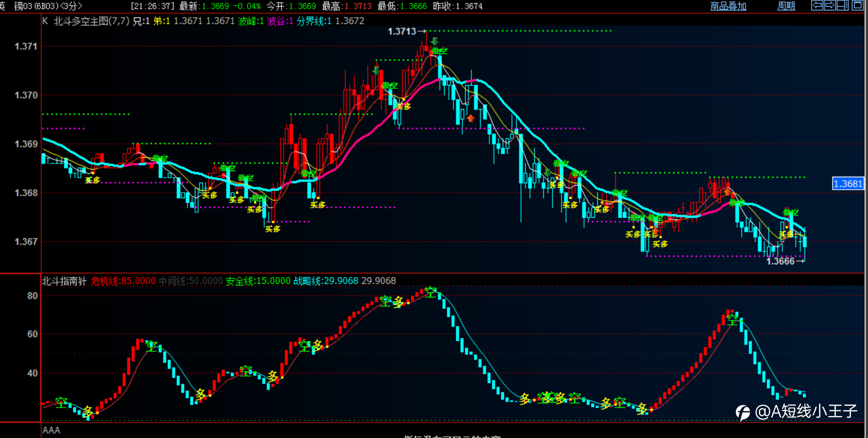The width and height of the screenshot is (868, 438).
Task: Select the 1.3666 low price marker
Action: 780,261
